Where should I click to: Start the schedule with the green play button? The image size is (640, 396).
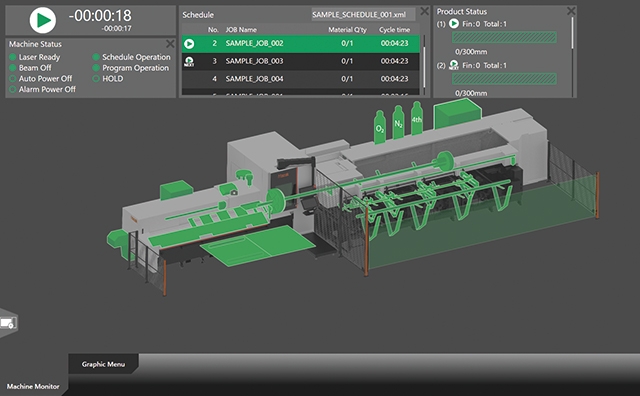click(43, 20)
